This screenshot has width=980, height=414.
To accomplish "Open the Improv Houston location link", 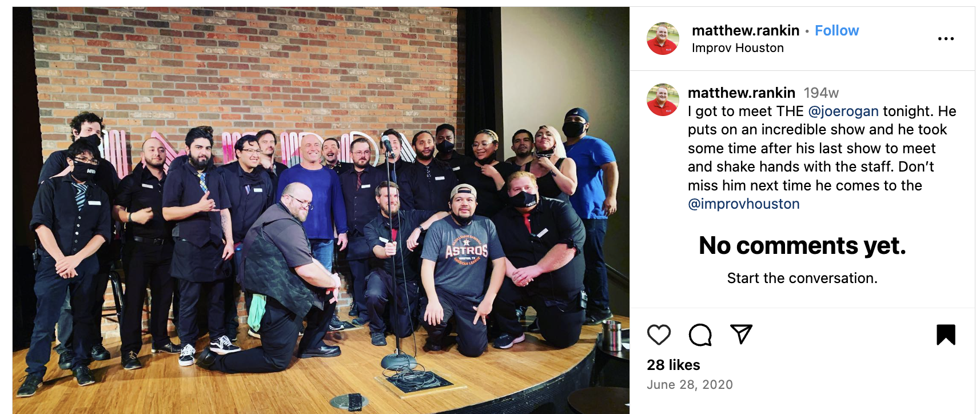I will (738, 48).
